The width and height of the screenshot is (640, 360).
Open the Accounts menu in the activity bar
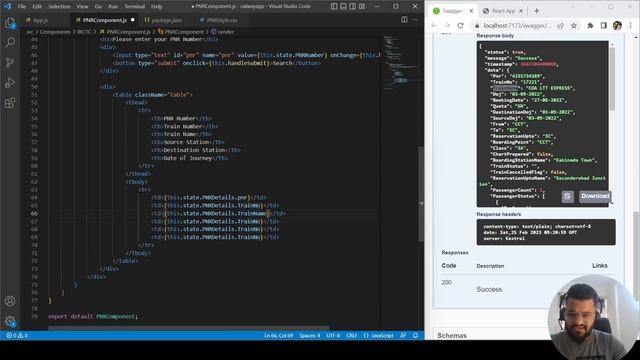(x=10, y=301)
